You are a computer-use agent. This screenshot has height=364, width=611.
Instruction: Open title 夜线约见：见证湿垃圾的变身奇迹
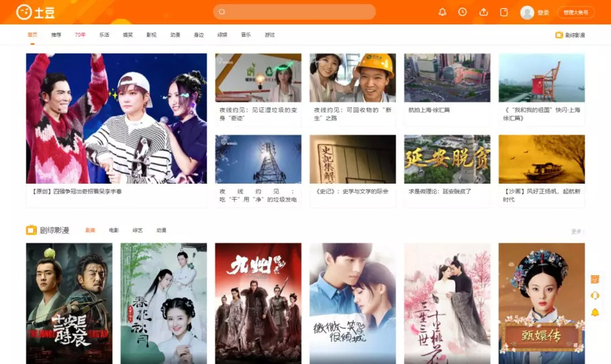258,114
